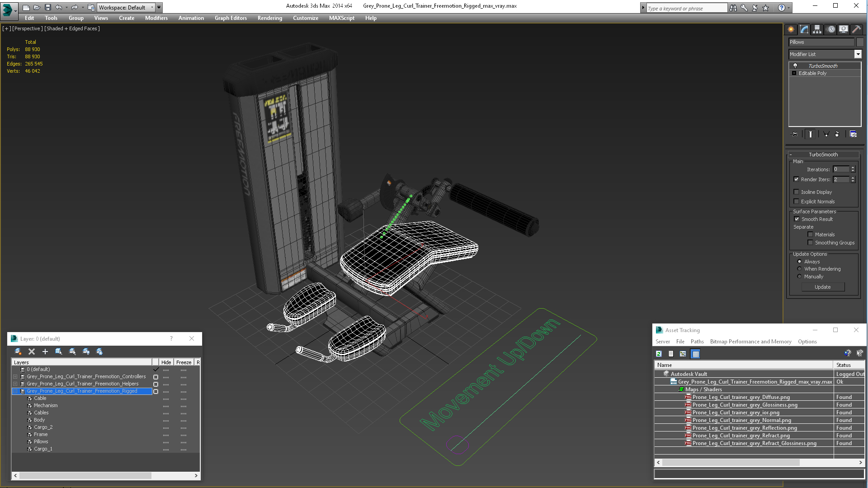Hide/unhide all layers icon
868x488 pixels.
(x=86, y=352)
